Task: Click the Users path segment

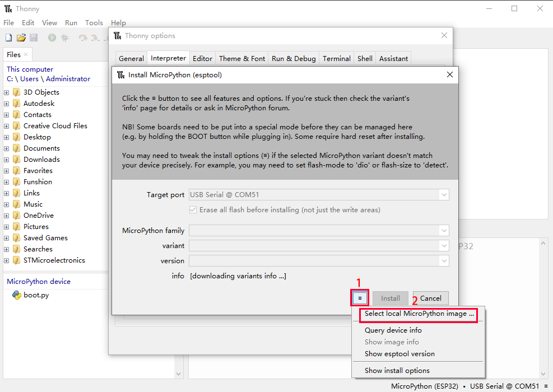Action: (29, 79)
